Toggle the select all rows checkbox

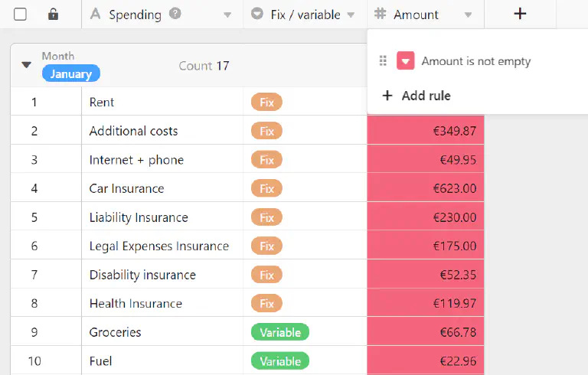[x=20, y=14]
